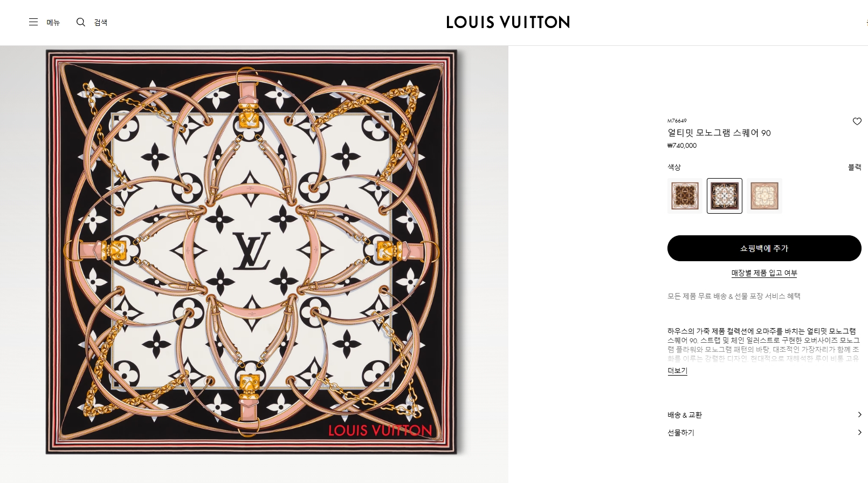Click the main scarf product image
The image size is (868, 483).
coord(251,252)
